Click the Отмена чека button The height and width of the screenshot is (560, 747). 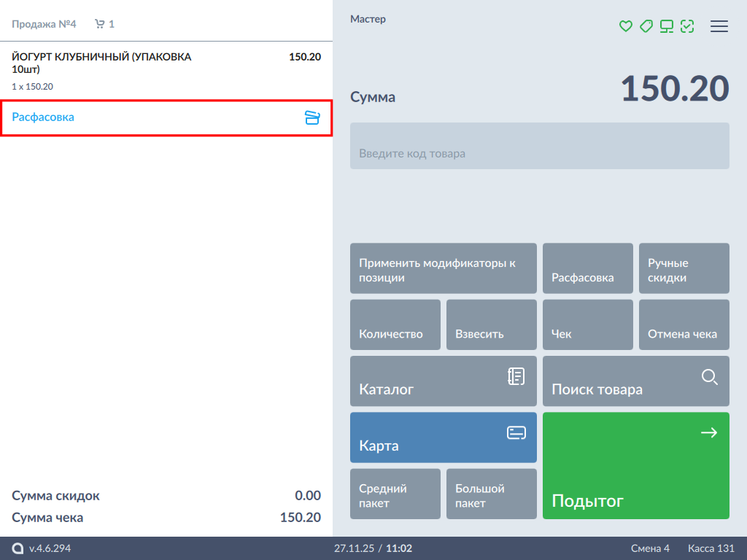click(684, 324)
